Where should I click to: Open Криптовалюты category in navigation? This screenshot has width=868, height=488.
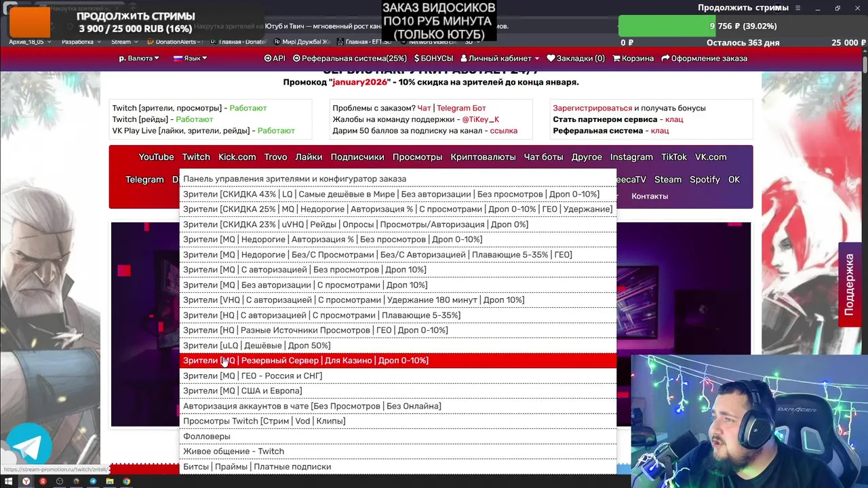[x=483, y=157]
